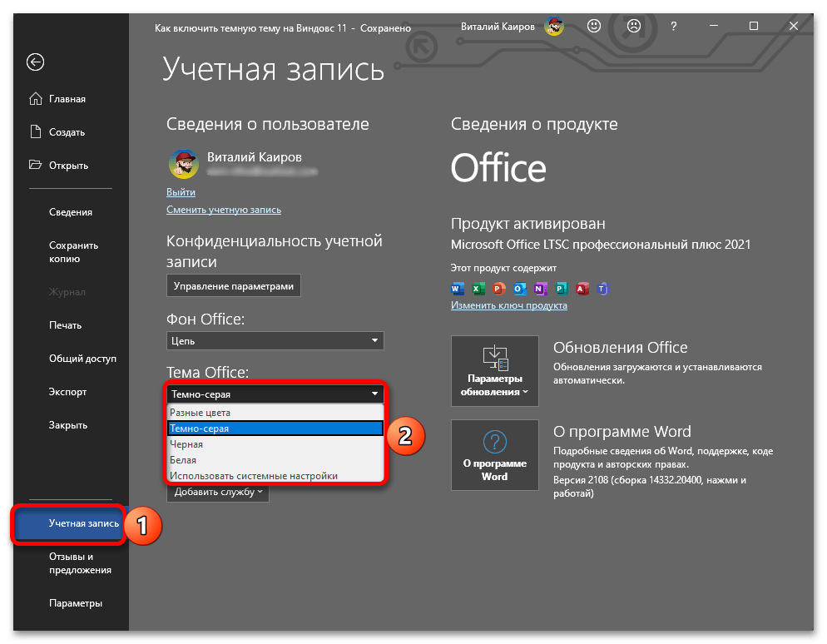Click the О программе Word button
This screenshot has height=644, width=827.
(495, 455)
